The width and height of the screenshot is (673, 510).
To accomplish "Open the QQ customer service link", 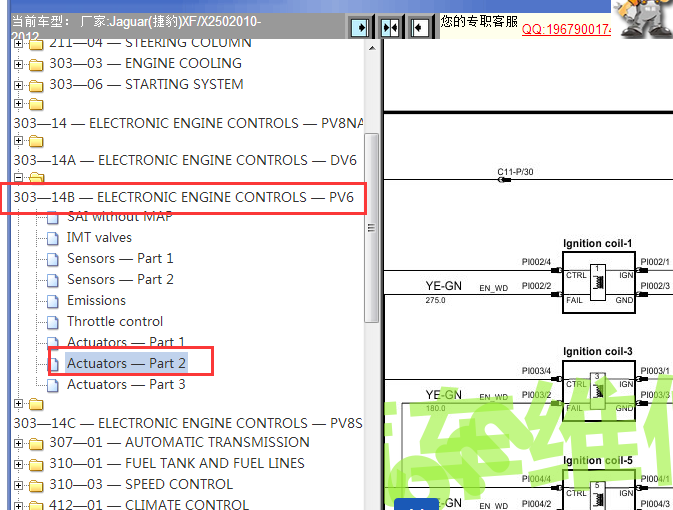I will (566, 29).
